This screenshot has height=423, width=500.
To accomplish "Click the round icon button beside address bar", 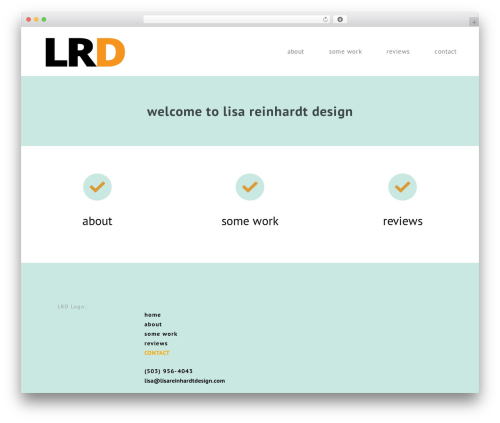I will tap(340, 19).
